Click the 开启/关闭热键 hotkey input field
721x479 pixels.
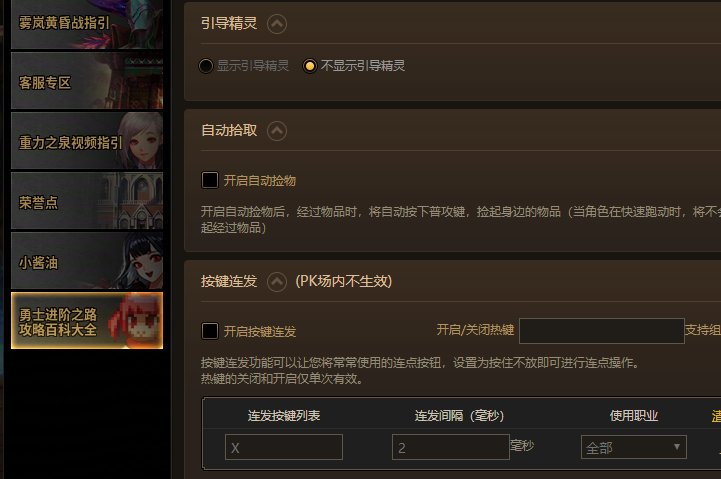click(x=601, y=331)
